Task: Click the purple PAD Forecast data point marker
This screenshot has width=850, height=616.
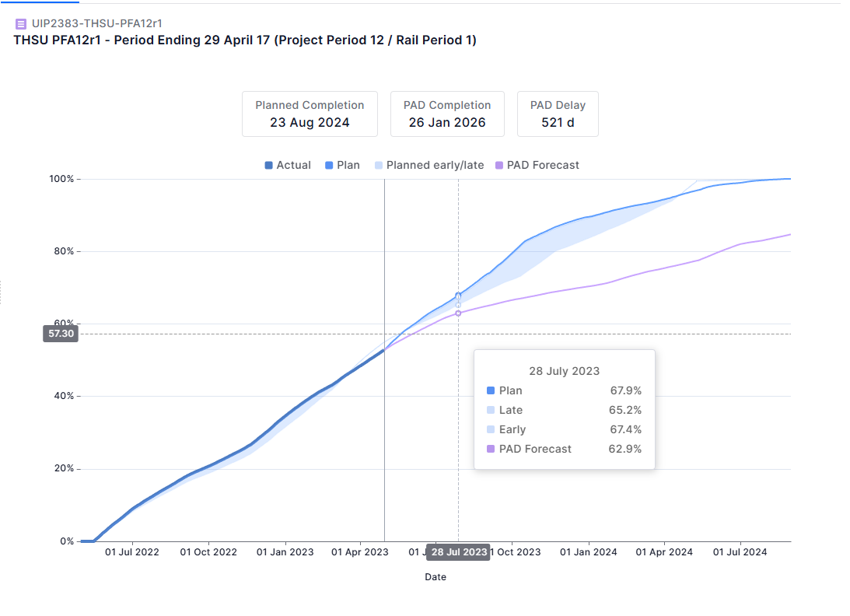Action: [458, 313]
